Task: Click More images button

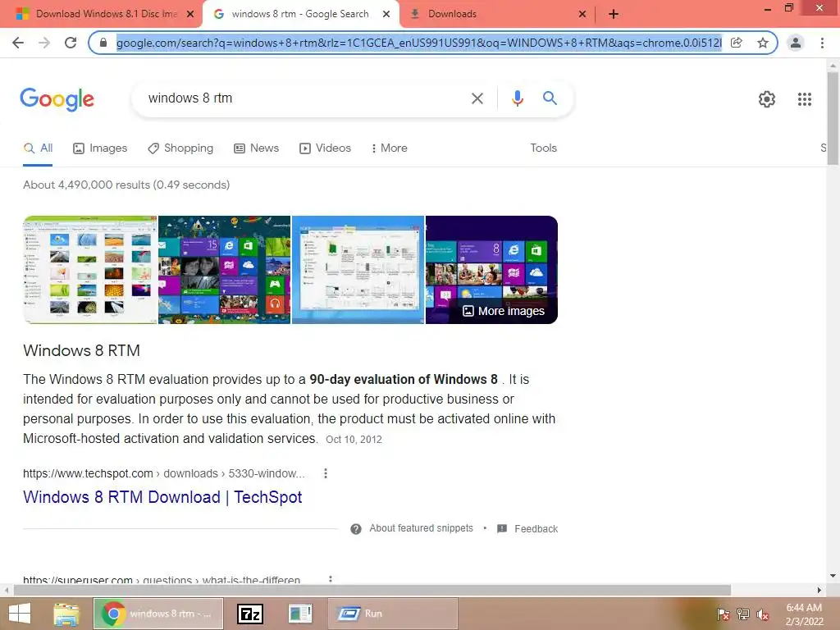Action: (x=504, y=311)
